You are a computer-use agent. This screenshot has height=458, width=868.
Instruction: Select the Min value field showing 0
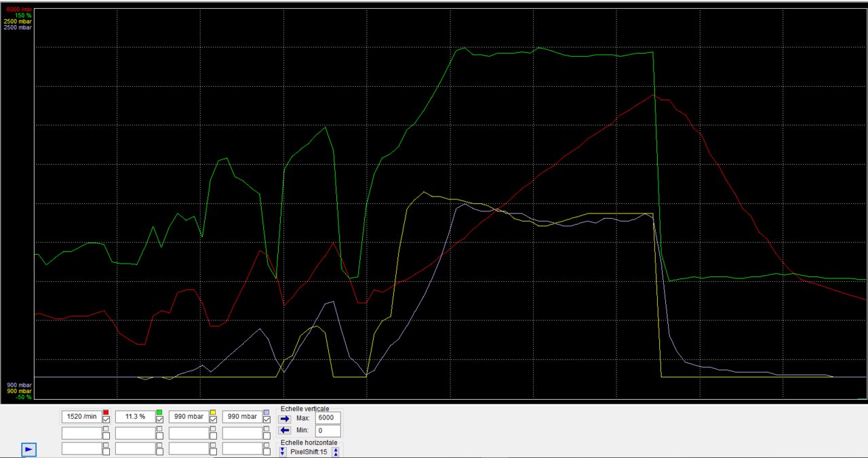[x=327, y=430]
